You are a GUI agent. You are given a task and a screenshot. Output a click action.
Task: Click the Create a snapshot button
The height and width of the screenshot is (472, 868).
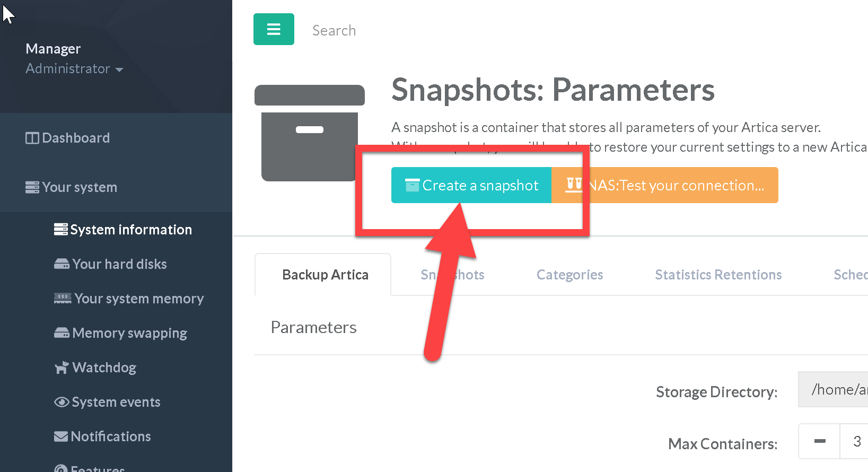pos(471,185)
